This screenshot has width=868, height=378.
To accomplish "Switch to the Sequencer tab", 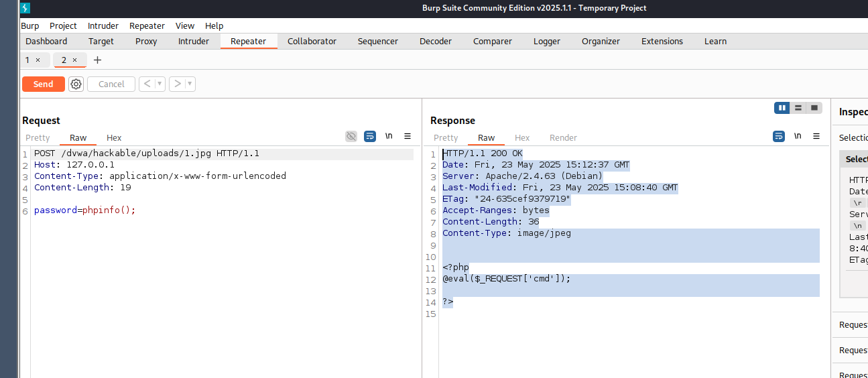I will [x=378, y=41].
